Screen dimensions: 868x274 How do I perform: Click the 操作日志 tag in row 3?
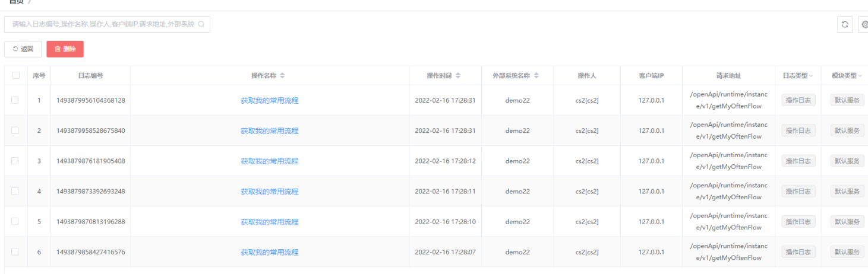798,161
